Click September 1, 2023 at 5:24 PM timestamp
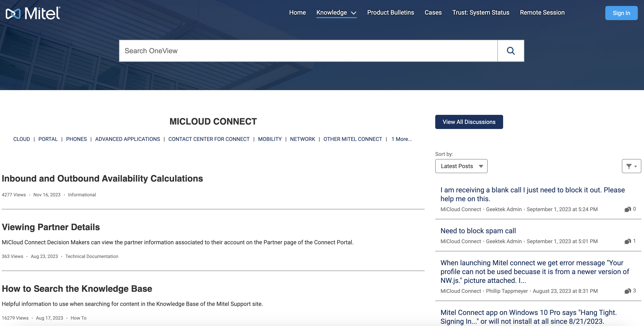The image size is (644, 326). 562,209
